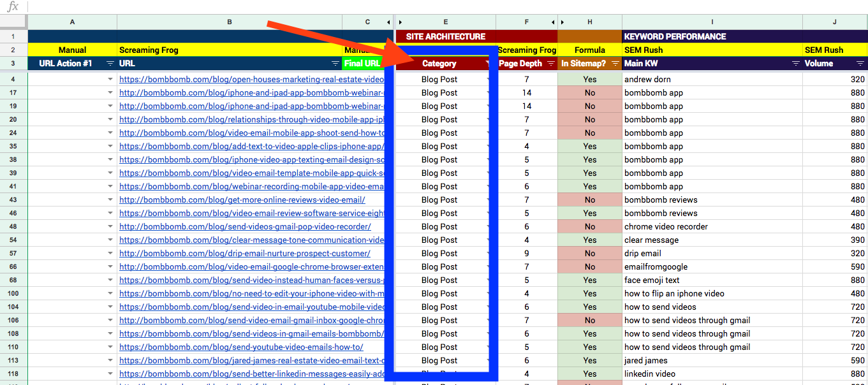Select the Page Depth 9 cell
868x385 pixels.
tap(527, 254)
